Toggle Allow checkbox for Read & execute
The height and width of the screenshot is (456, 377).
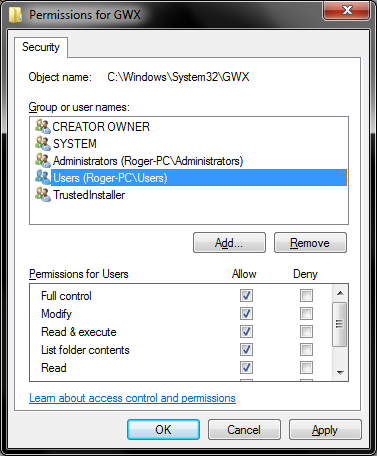click(x=246, y=331)
